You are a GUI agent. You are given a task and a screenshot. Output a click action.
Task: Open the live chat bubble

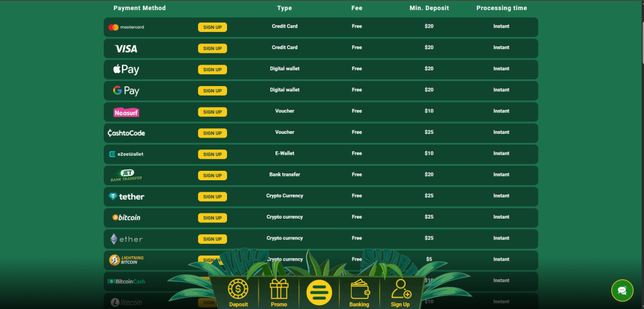[622, 291]
